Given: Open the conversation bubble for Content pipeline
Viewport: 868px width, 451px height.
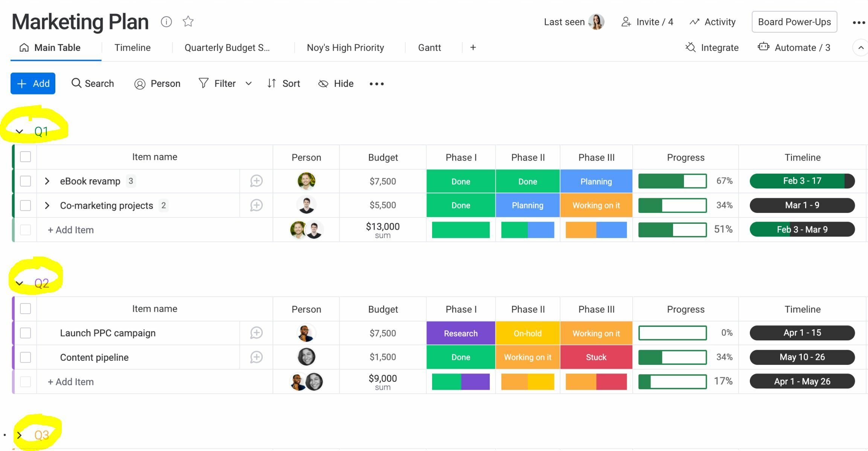Looking at the screenshot, I should click(256, 357).
